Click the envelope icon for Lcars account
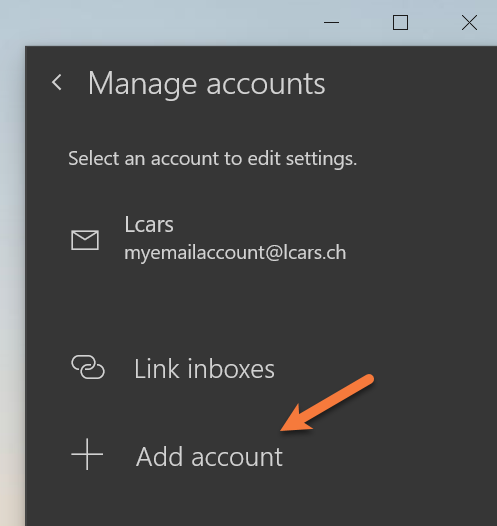This screenshot has height=526, width=497. pos(85,240)
